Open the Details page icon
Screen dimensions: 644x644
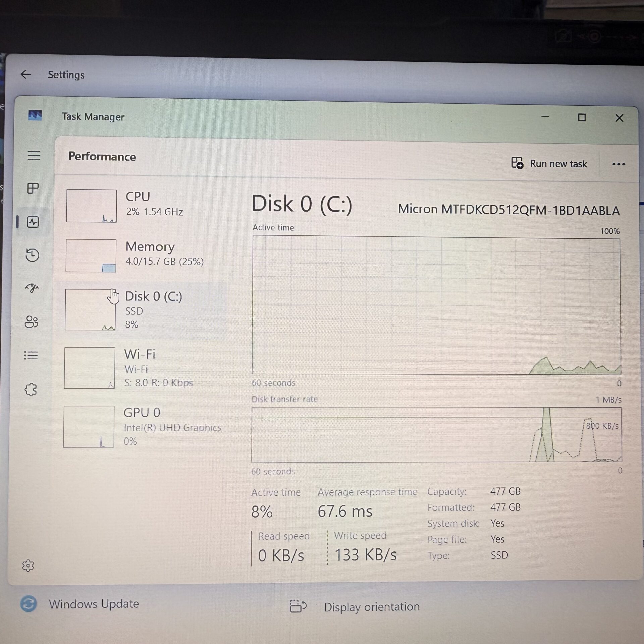pos(31,355)
